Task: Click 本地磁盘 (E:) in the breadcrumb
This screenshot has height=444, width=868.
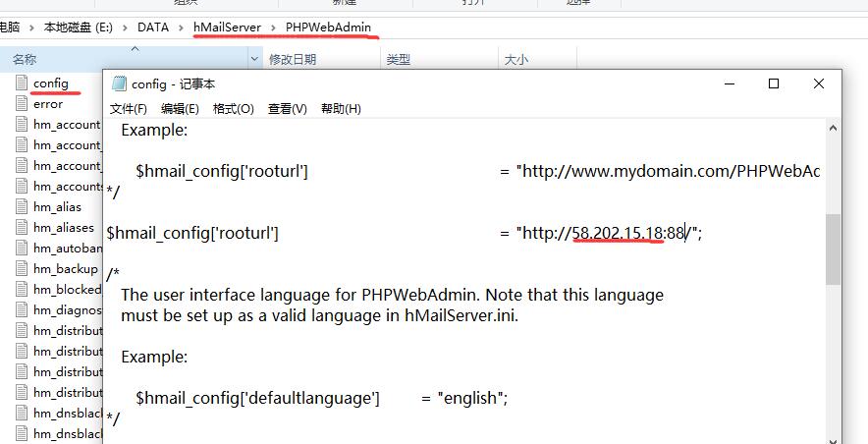Action: coord(78,28)
